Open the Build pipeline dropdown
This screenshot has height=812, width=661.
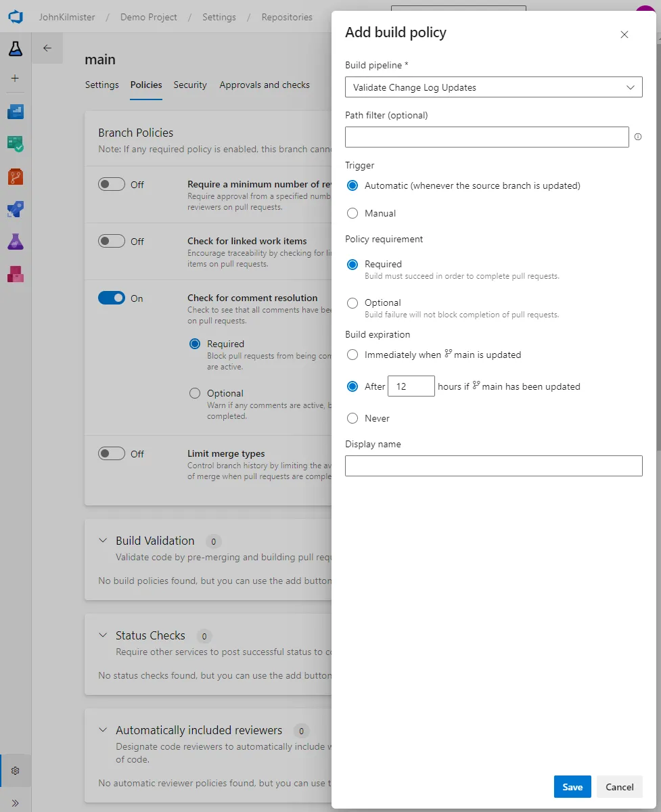click(x=494, y=87)
